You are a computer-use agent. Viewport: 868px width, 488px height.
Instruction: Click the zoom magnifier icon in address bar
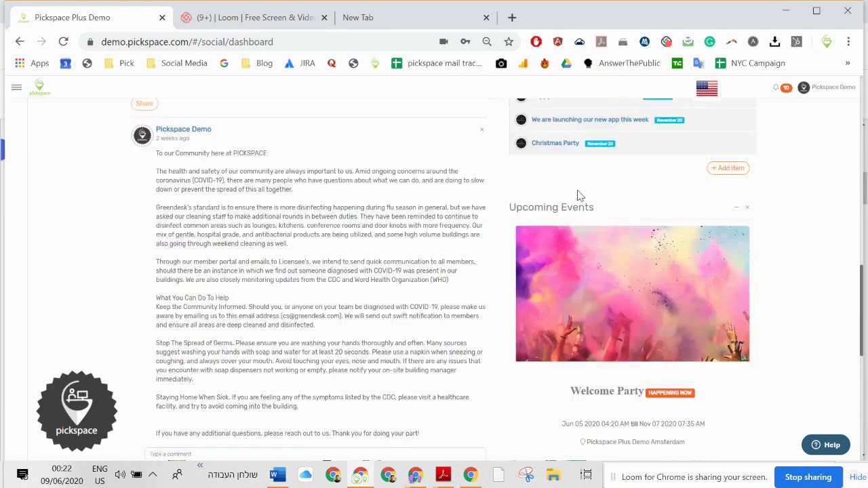[x=487, y=42]
